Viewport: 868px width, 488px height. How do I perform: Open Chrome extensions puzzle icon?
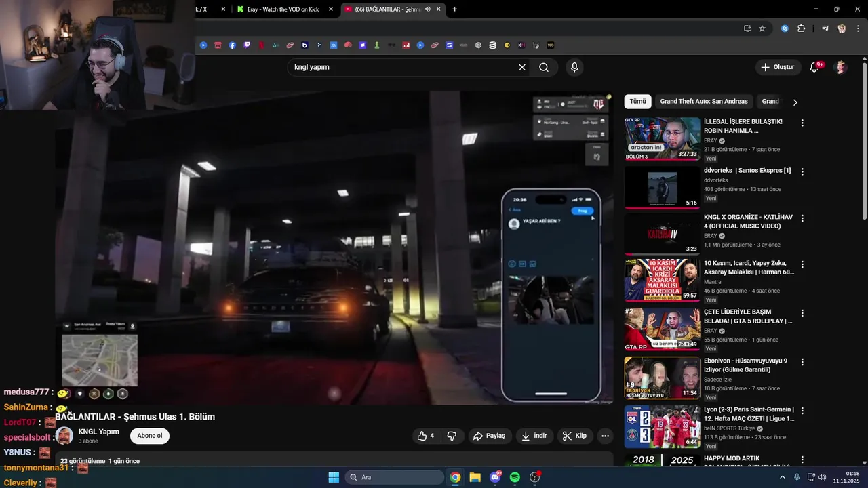pyautogui.click(x=802, y=28)
